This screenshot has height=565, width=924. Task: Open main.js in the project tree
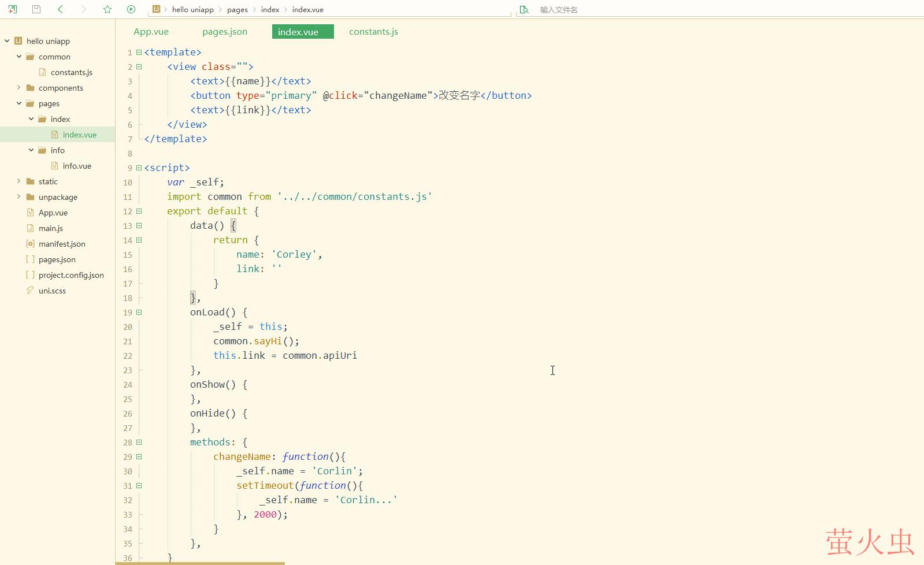click(51, 228)
